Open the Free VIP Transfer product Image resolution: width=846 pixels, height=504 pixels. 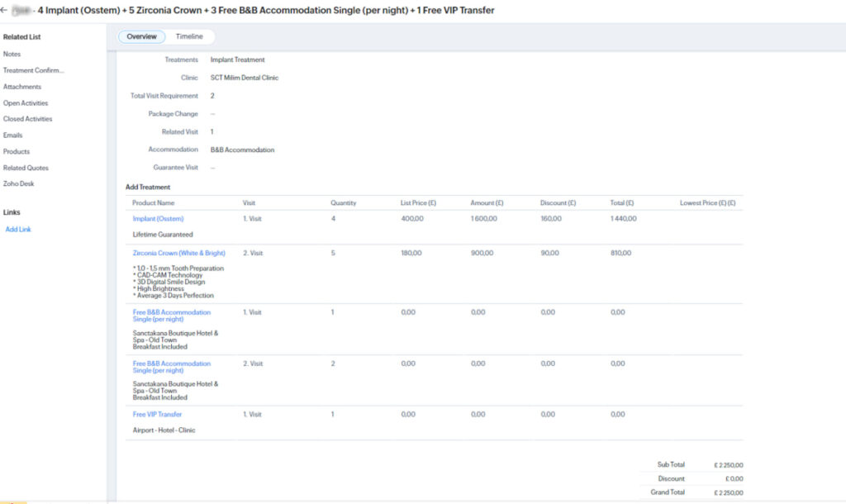[159, 414]
